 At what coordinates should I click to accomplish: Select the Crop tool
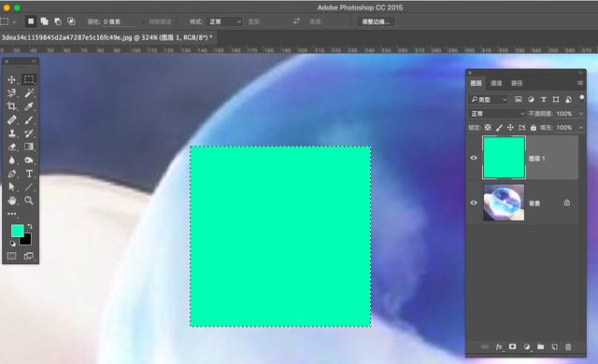11,106
